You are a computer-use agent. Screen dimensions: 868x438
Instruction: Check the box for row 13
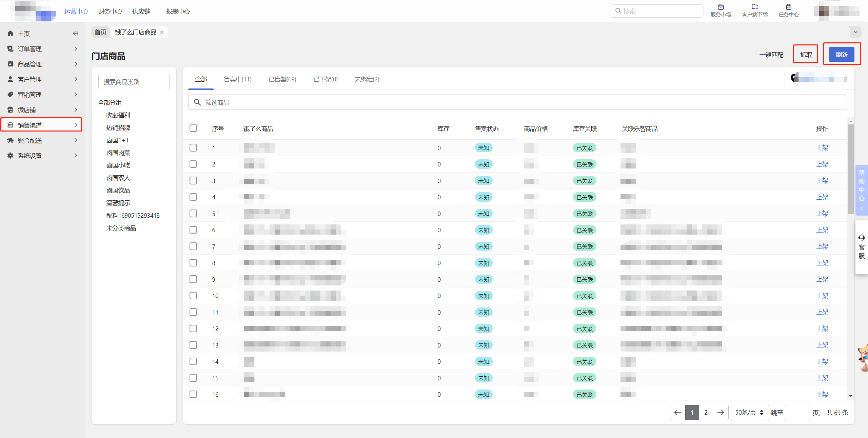193,345
